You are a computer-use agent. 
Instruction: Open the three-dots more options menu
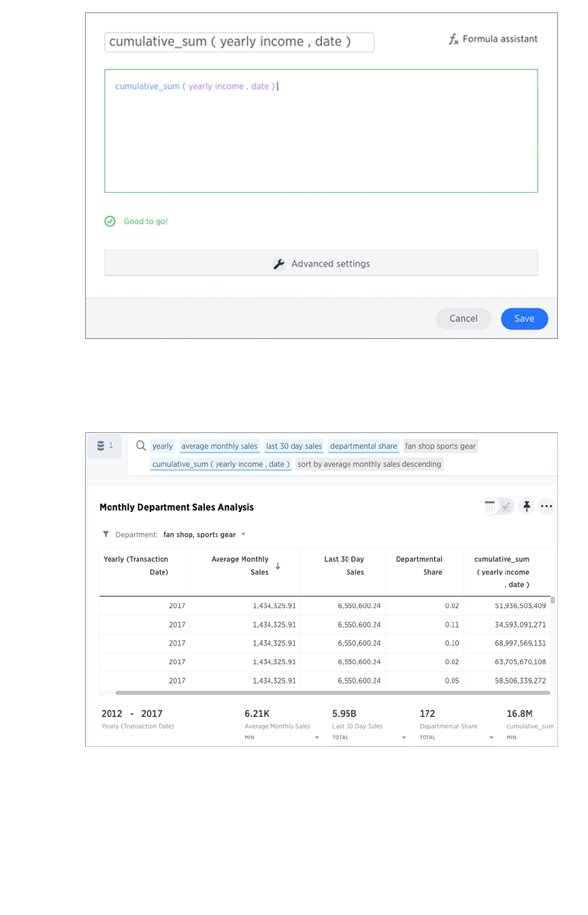546,506
